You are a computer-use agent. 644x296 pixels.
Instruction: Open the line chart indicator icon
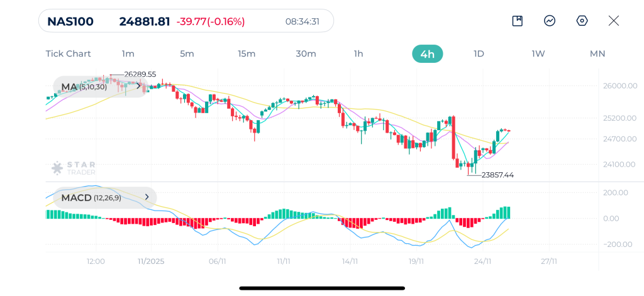point(550,21)
